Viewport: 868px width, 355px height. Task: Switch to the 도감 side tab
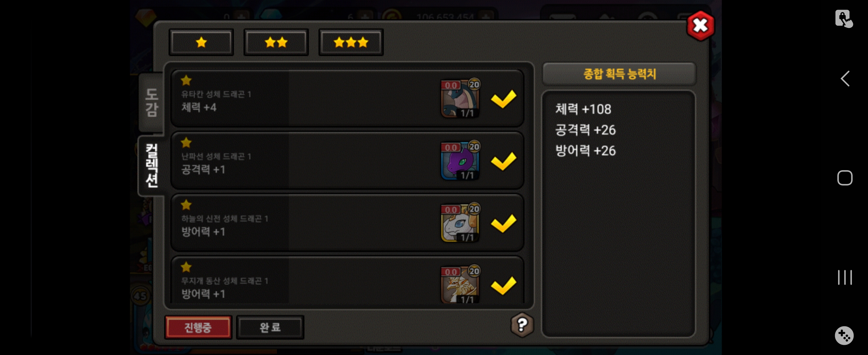(x=151, y=102)
